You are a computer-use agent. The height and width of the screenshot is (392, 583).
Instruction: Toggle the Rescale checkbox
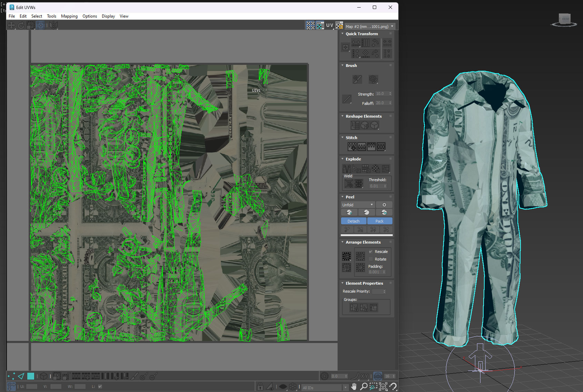pos(371,252)
